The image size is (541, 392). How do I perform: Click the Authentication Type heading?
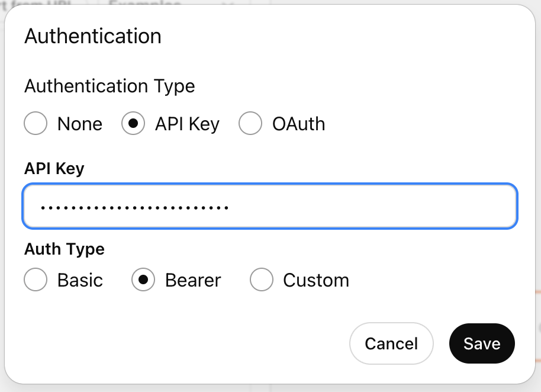(109, 86)
